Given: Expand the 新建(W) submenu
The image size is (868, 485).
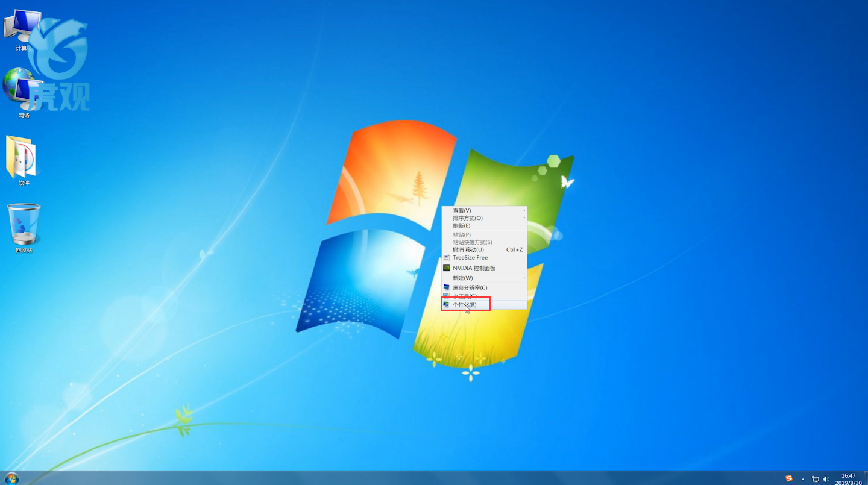Looking at the screenshot, I should coord(485,278).
